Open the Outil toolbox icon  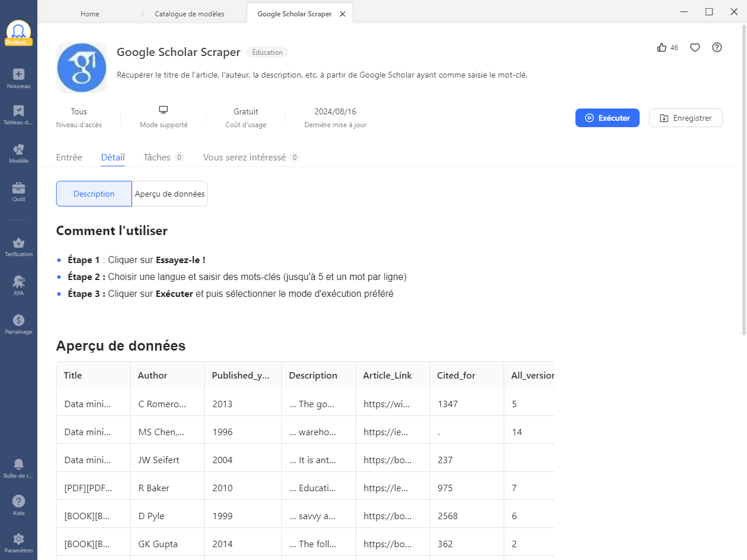pyautogui.click(x=19, y=188)
